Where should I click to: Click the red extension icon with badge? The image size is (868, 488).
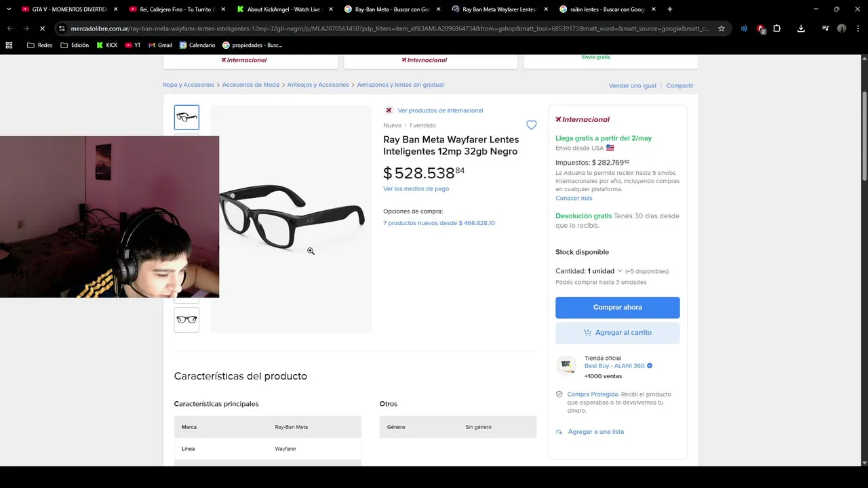point(762,29)
